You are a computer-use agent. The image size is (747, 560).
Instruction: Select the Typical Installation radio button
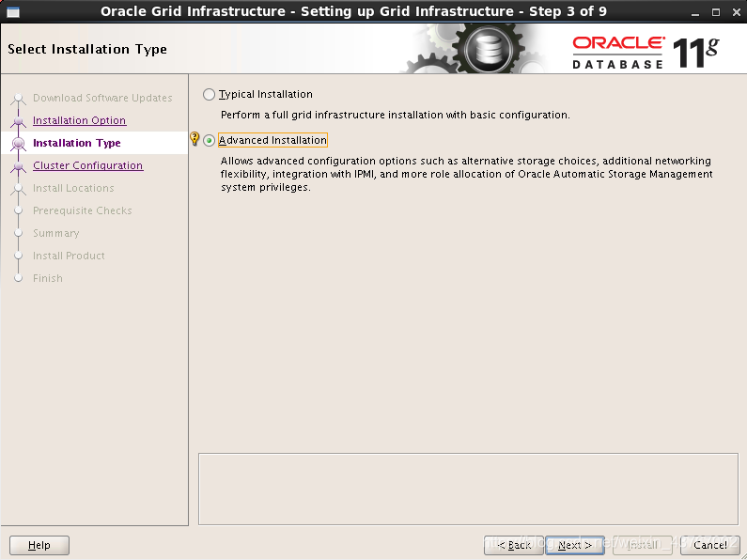click(209, 94)
